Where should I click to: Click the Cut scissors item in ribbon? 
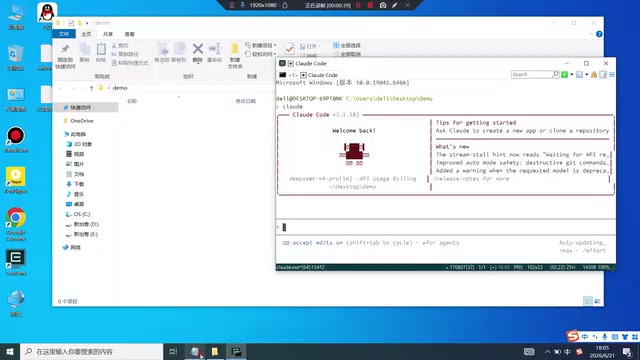coord(120,46)
